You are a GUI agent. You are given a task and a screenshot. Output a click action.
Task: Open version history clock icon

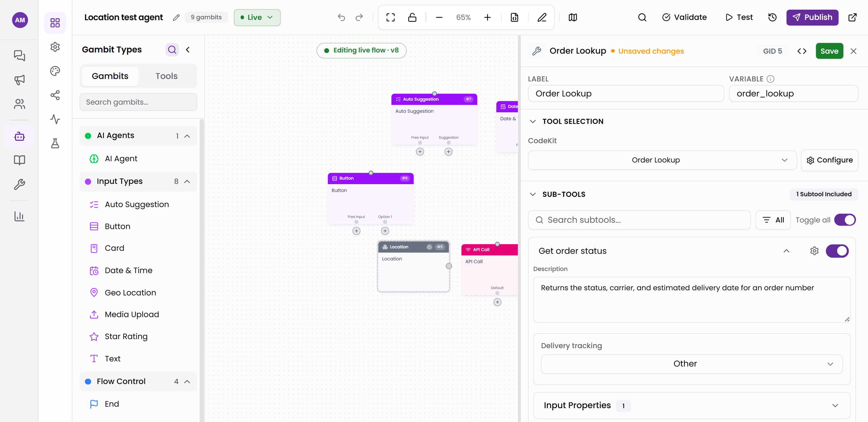point(772,17)
